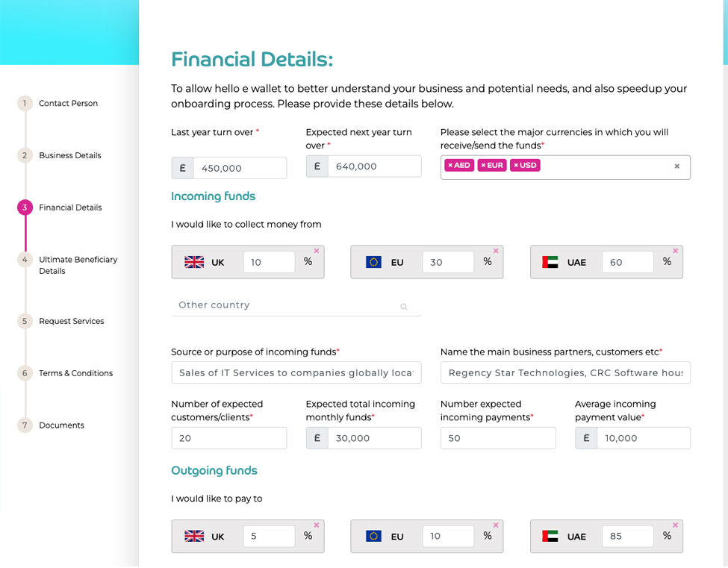Remove the USD currency tag
Image resolution: width=728 pixels, height=568 pixels.
pyautogui.click(x=516, y=166)
